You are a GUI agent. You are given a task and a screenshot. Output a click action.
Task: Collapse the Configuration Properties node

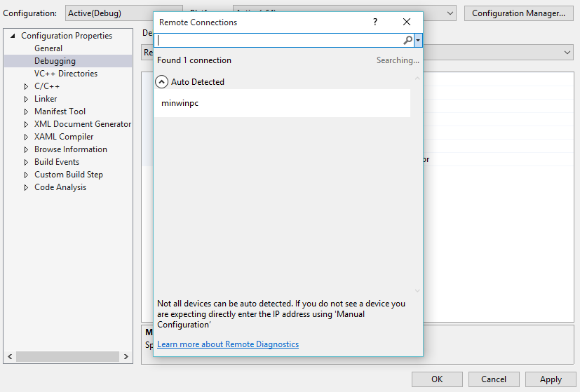click(x=13, y=36)
